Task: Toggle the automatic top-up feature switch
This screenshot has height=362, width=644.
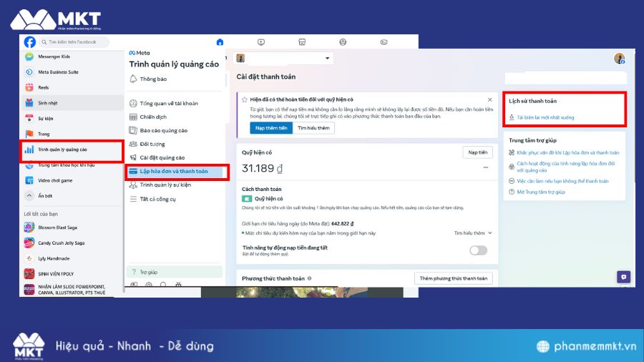Action: coord(478,250)
